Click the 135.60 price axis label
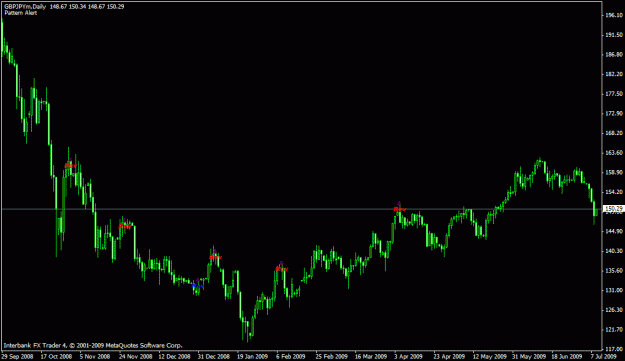Image resolution: width=625 pixels, height=361 pixels. click(614, 271)
